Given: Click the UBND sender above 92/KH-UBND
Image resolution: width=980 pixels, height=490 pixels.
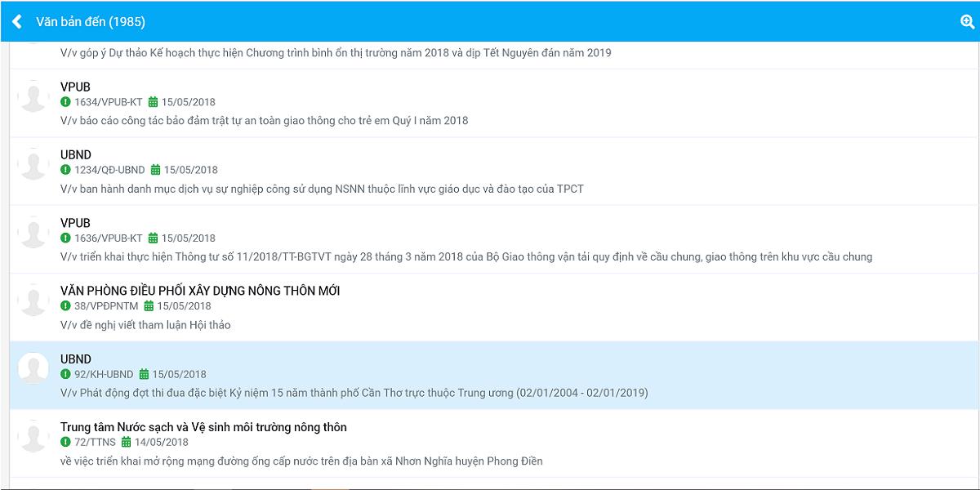Looking at the screenshot, I should (76, 359).
